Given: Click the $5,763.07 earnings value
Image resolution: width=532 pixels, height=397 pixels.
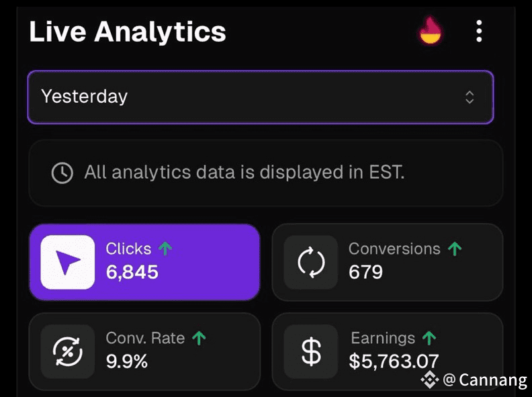Looking at the screenshot, I should 394,361.
